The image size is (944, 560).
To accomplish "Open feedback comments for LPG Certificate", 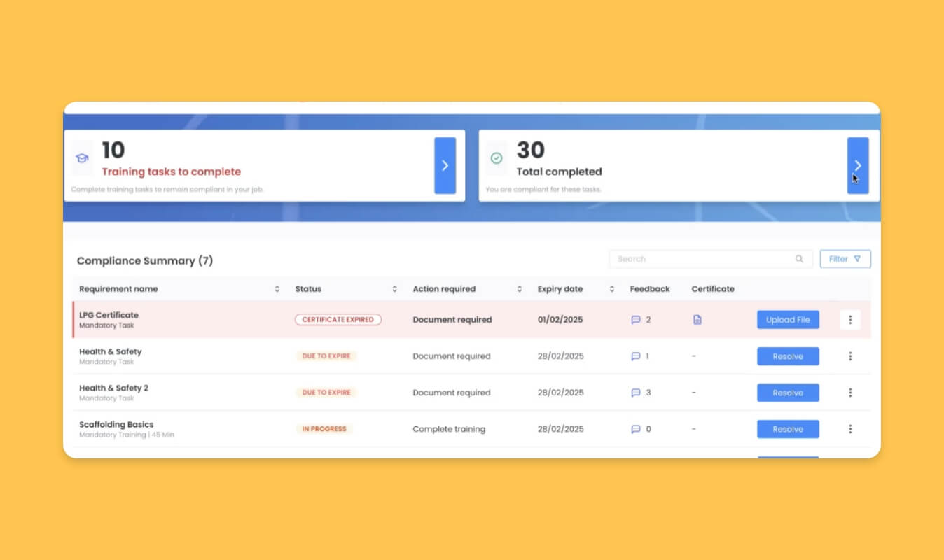I will (x=636, y=320).
